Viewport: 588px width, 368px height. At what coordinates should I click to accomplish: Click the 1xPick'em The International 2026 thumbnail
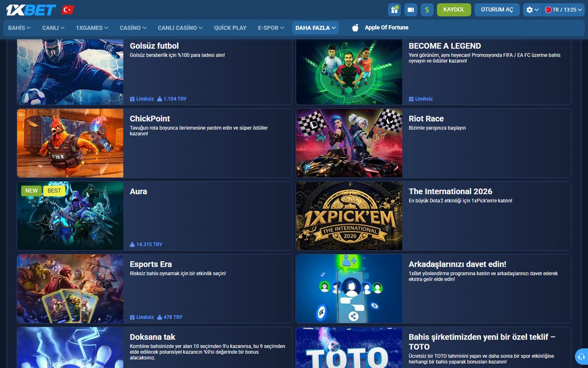click(349, 216)
